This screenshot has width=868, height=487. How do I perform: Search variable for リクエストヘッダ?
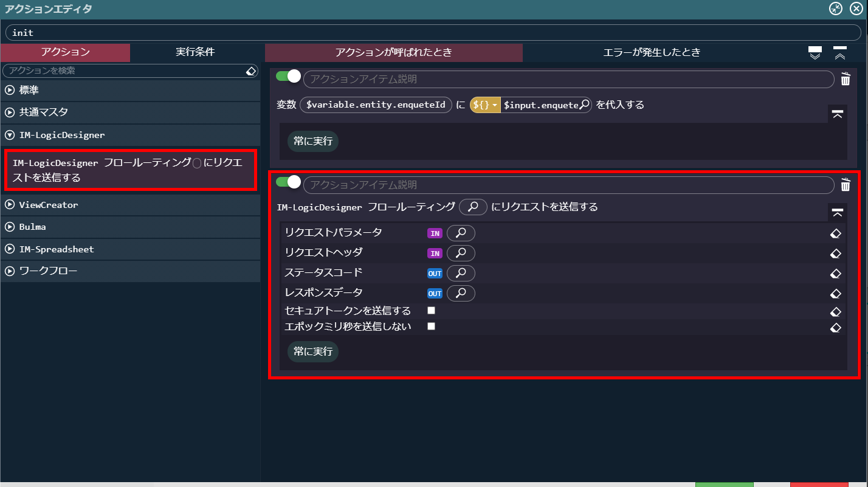tap(461, 253)
